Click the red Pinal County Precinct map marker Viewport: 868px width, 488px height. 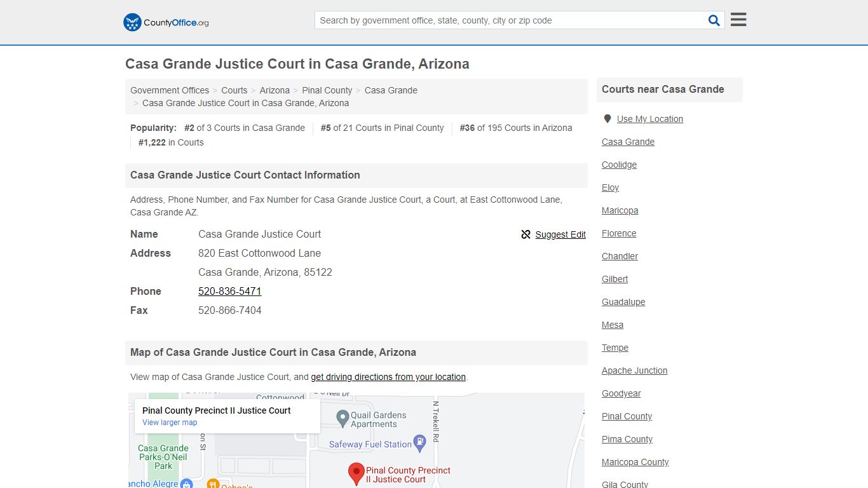tap(356, 474)
